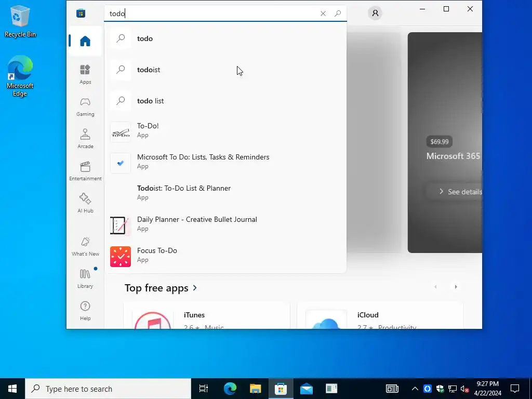Select the 'todo' search suggestion
This screenshot has width=532, height=399.
225,38
